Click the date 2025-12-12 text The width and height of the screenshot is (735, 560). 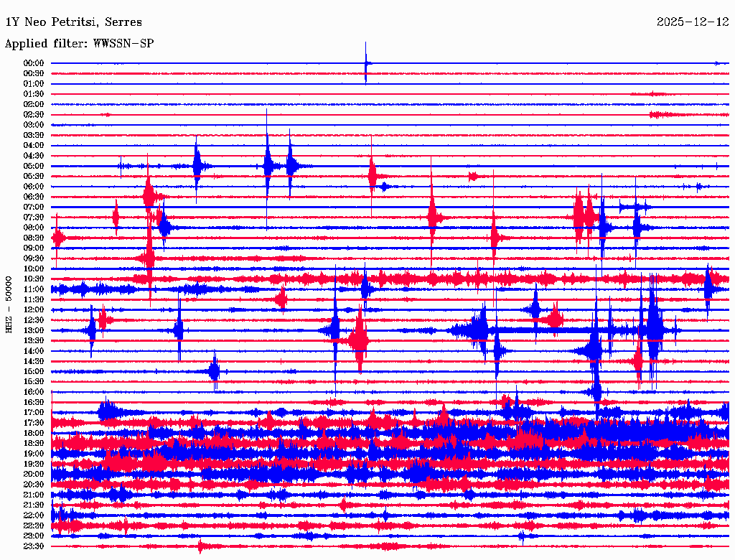click(x=693, y=22)
